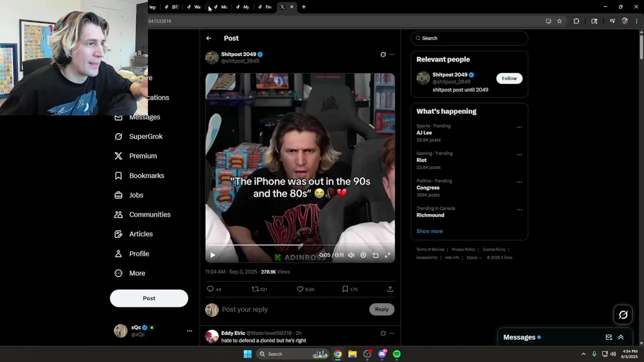Click the install app icon in address bar
The height and width of the screenshot is (362, 644).
click(x=548, y=21)
